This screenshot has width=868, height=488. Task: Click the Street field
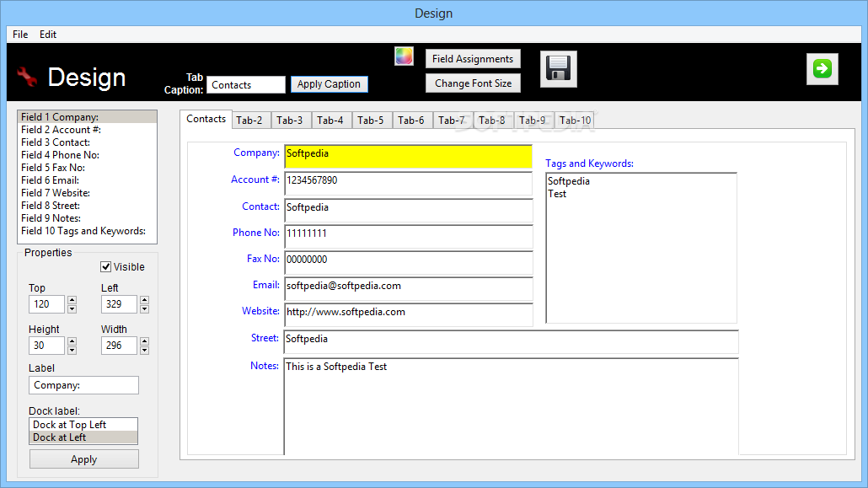pyautogui.click(x=511, y=341)
